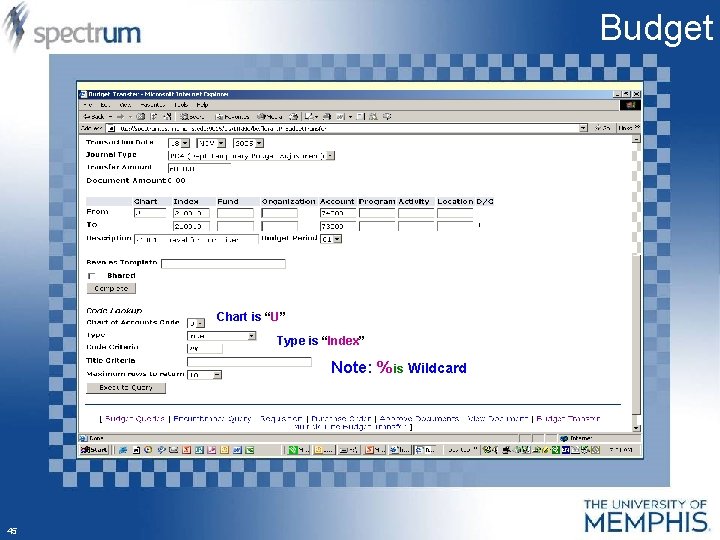Click the Execute Query button
This screenshot has width=720, height=540.
point(126,388)
